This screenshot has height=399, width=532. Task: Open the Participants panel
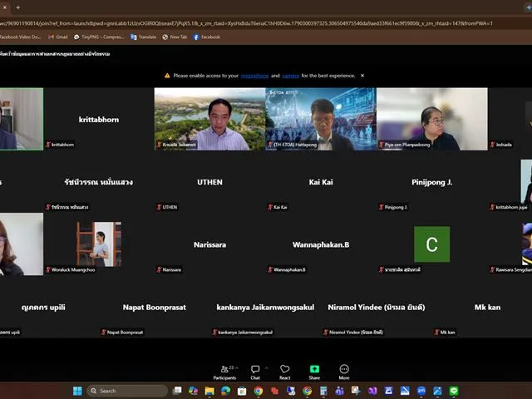click(x=224, y=372)
